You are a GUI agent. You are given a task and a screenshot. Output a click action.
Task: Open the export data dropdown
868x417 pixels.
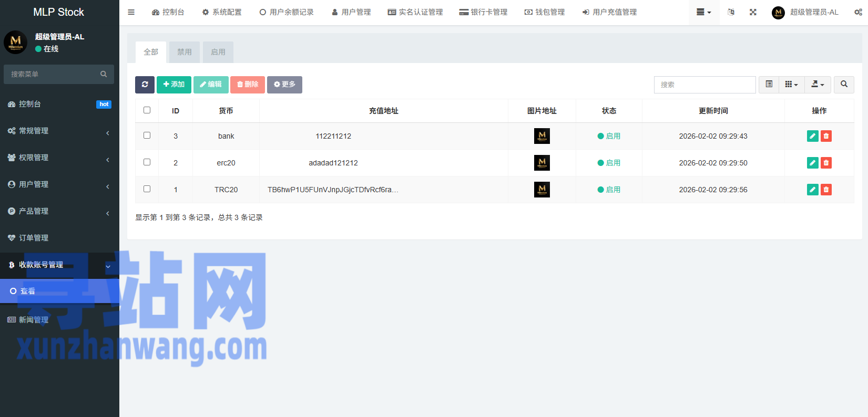818,85
